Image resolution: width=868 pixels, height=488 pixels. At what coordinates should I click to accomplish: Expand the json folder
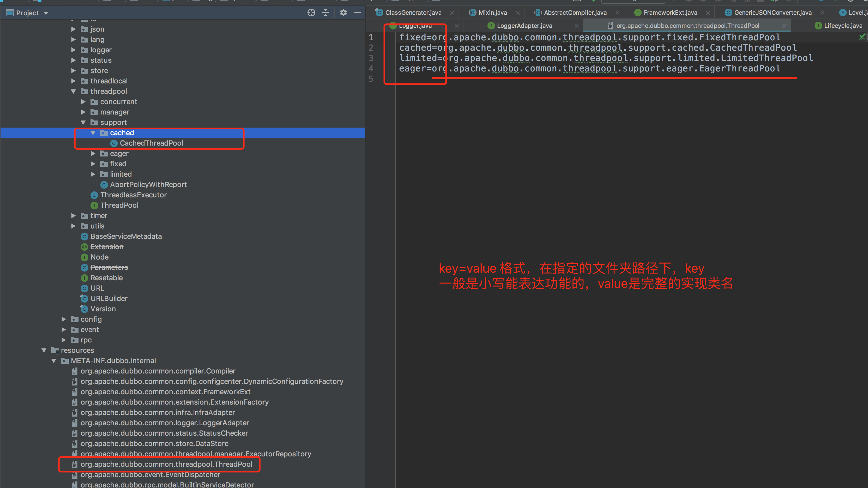pyautogui.click(x=73, y=29)
